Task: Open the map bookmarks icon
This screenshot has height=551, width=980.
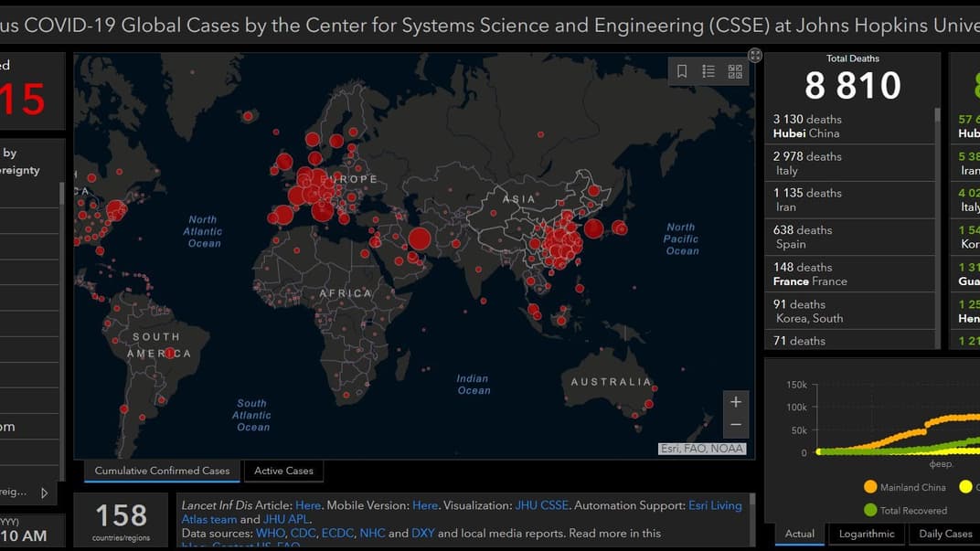Action: pos(682,71)
